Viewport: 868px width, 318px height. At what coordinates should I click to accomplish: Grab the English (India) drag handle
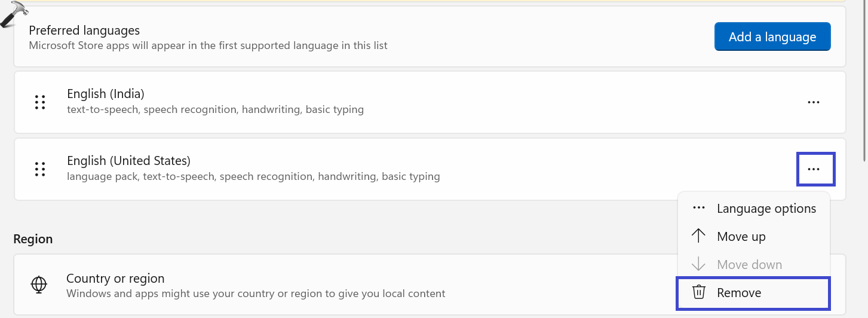[x=40, y=102]
